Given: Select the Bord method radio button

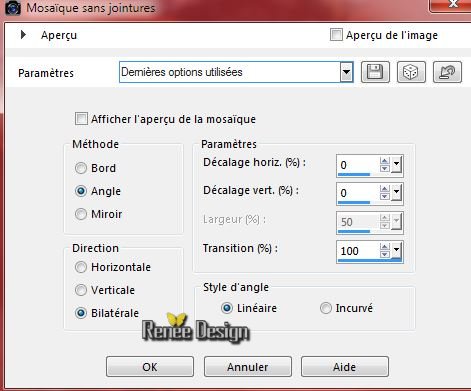Looking at the screenshot, I should click(81, 168).
